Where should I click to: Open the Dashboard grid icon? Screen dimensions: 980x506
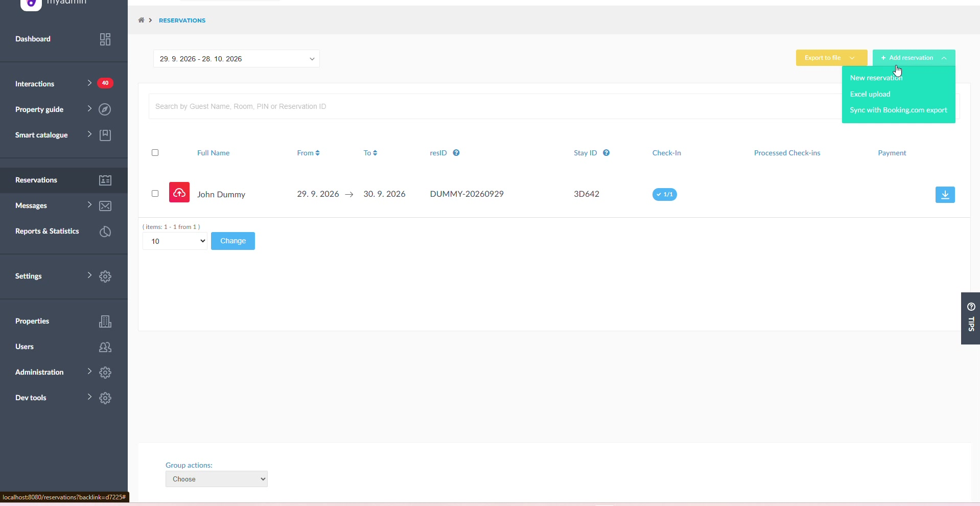pos(105,39)
